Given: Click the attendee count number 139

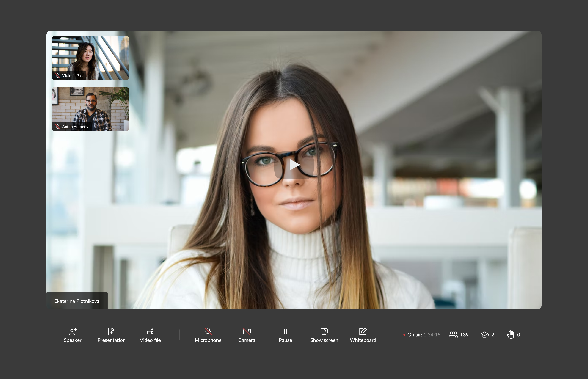Looking at the screenshot, I should pos(464,335).
